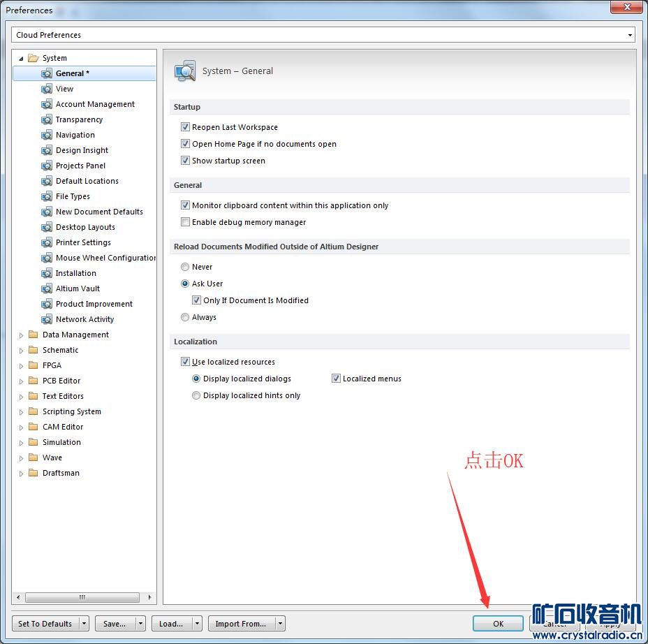This screenshot has height=644, width=648.
Task: Click the Default Locations page icon
Action: click(x=47, y=181)
